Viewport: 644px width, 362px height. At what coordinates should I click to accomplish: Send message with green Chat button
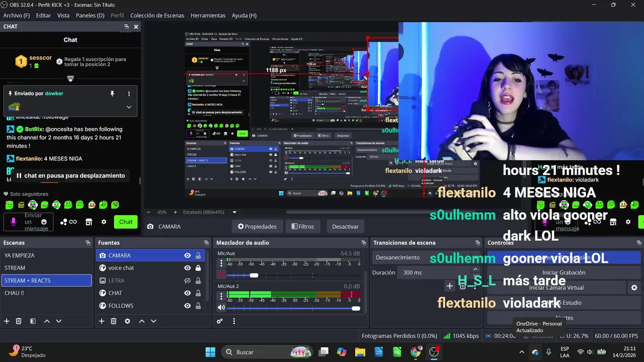(x=126, y=222)
